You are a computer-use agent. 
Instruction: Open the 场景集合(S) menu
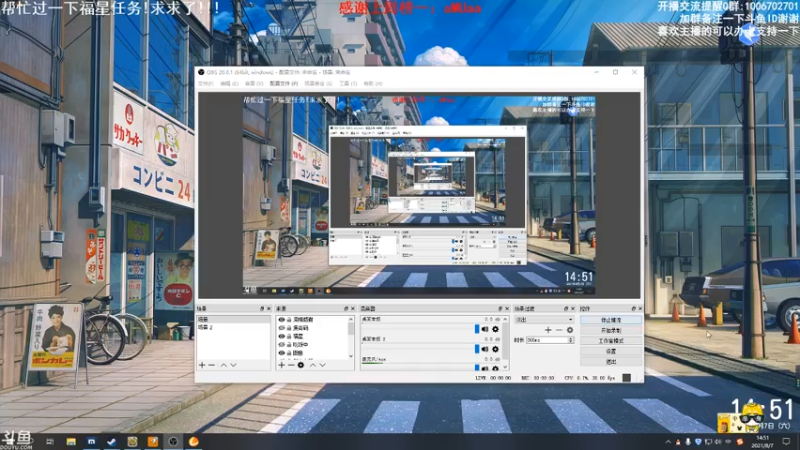318,83
